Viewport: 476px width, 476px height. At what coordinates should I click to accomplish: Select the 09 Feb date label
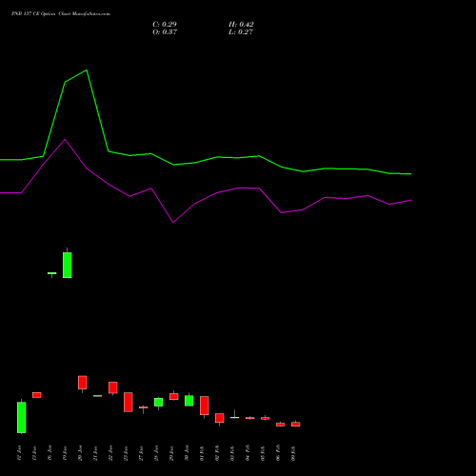point(293,453)
